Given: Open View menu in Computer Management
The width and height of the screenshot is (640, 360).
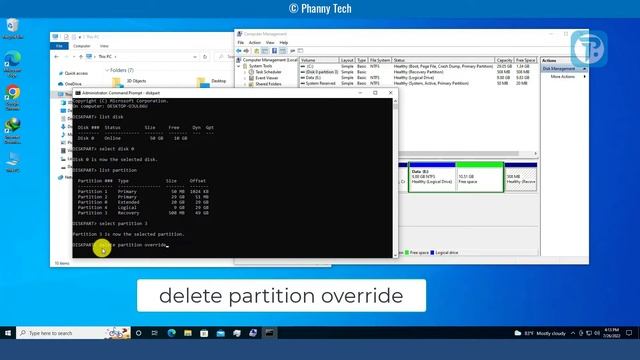Looking at the screenshot, I should [270, 42].
